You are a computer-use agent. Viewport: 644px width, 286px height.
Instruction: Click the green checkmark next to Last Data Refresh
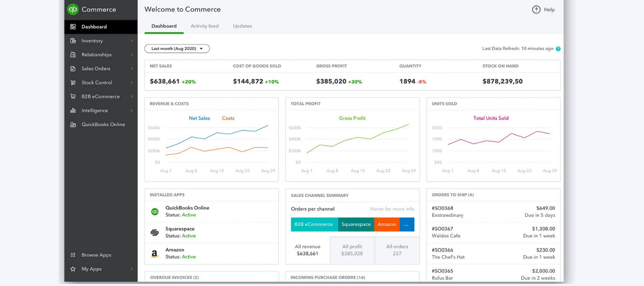pyautogui.click(x=558, y=48)
